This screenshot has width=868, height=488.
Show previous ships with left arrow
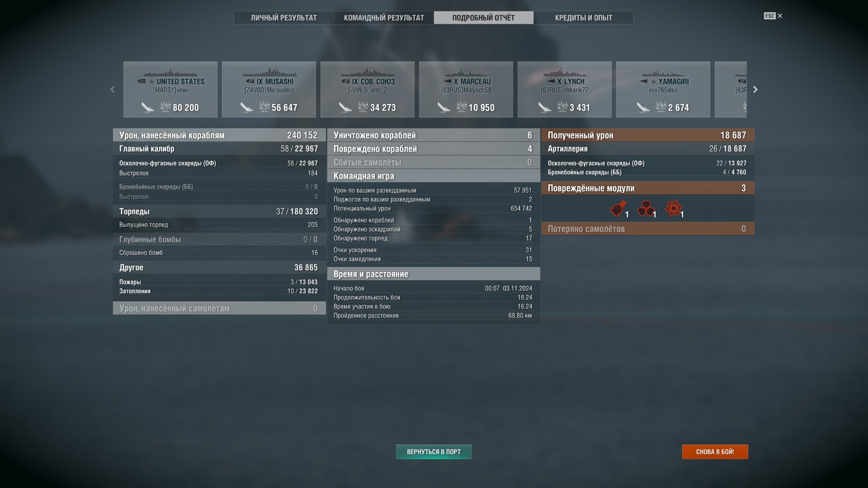(x=113, y=89)
